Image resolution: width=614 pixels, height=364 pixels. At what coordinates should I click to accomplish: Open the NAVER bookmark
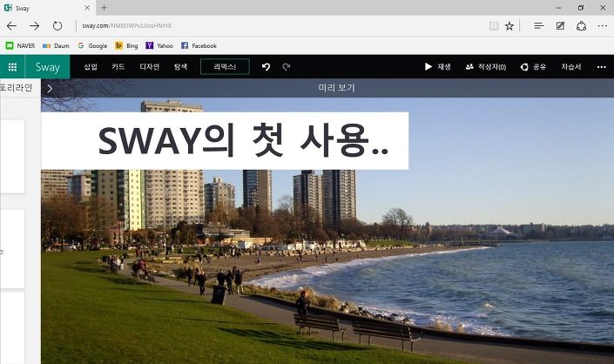(x=20, y=46)
